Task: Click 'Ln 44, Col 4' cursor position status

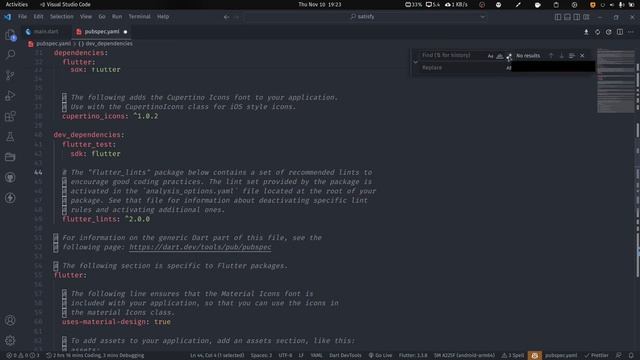Action: pyautogui.click(x=217, y=356)
